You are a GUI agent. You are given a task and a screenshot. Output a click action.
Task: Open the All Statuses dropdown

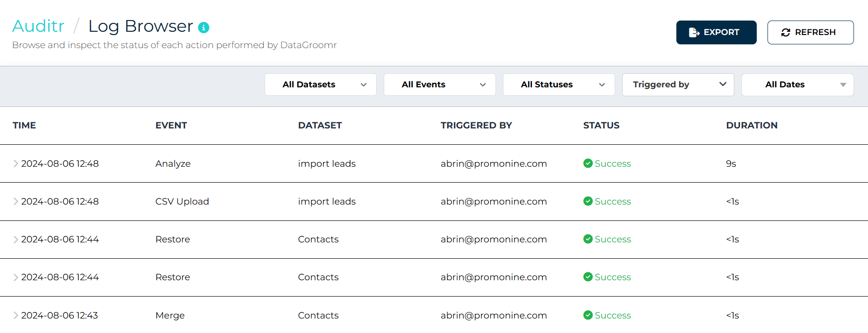point(559,85)
